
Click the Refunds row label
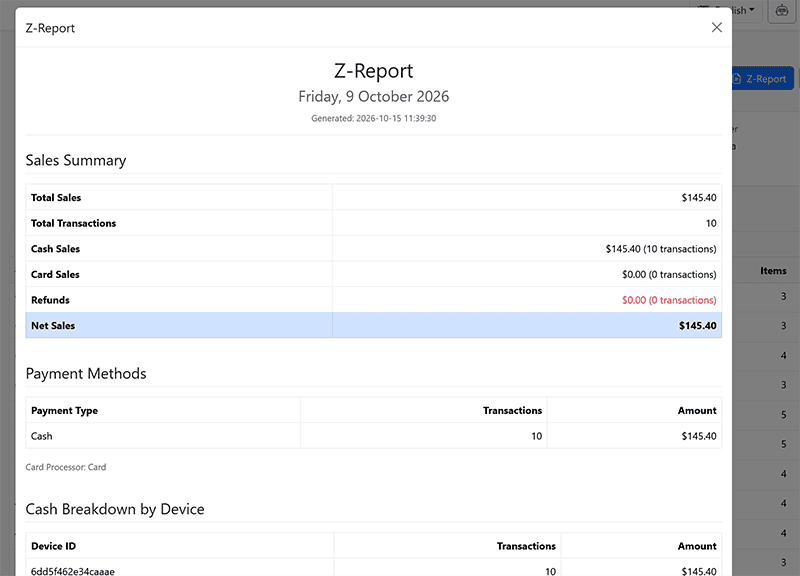(50, 299)
